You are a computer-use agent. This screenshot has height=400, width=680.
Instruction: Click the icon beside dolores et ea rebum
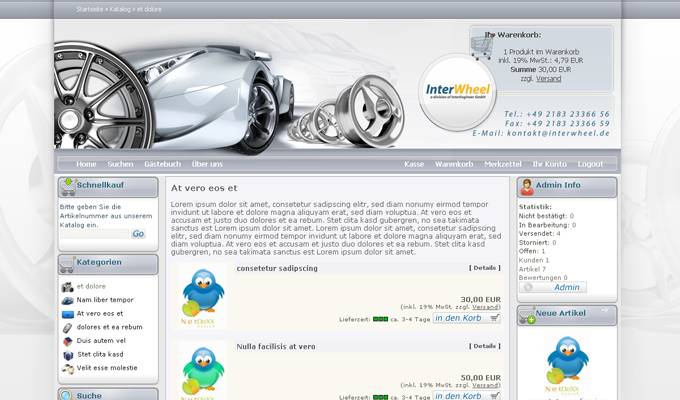[x=68, y=328]
